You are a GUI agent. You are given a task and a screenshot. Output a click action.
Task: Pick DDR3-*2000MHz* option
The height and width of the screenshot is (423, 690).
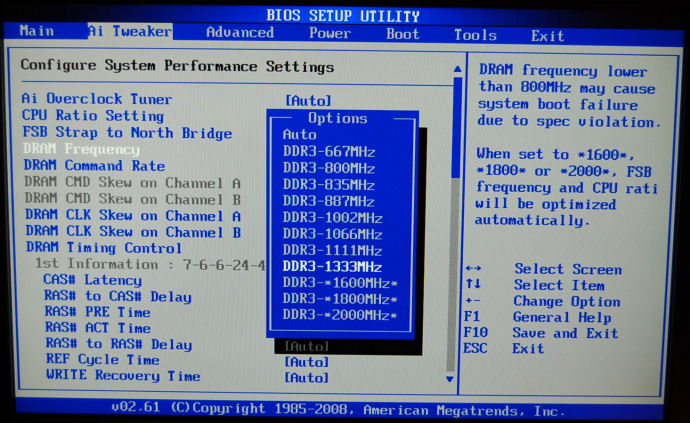(340, 315)
